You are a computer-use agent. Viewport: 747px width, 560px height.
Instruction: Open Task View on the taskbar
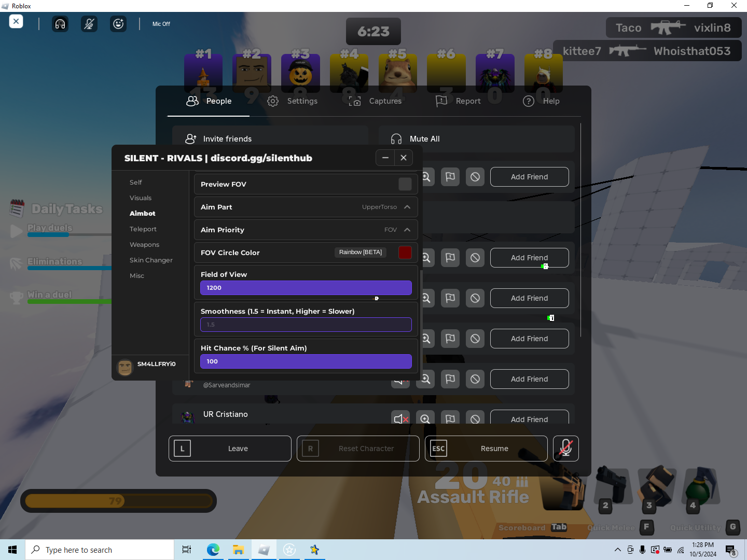pos(187,550)
